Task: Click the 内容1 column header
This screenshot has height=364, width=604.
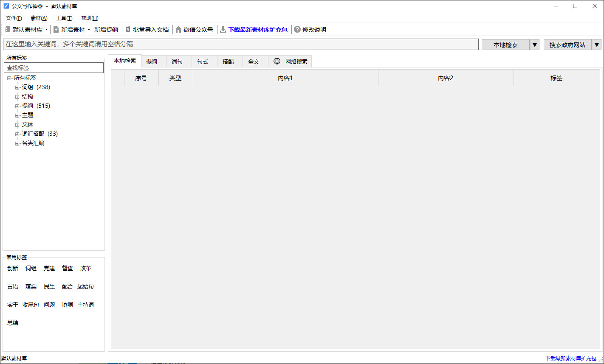Action: (x=285, y=78)
